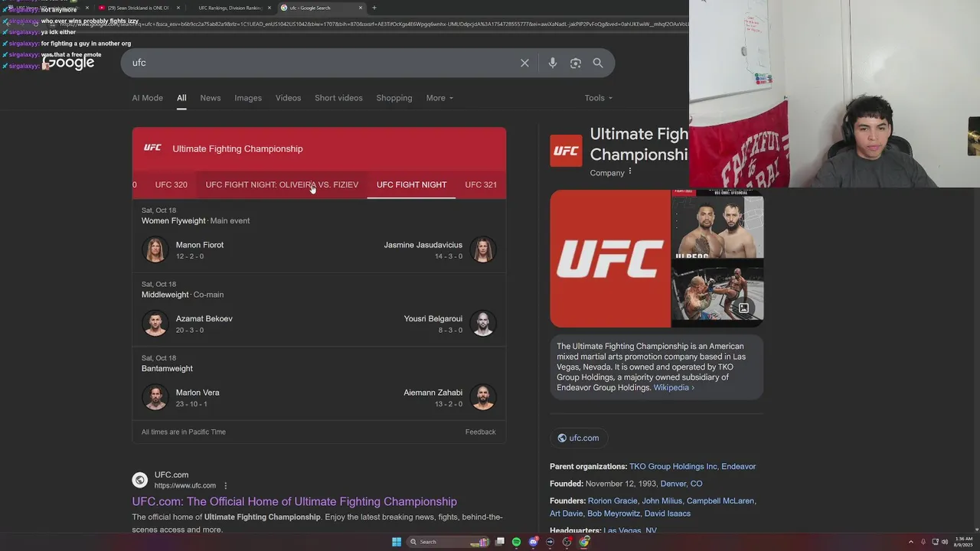Click the taskbar Search box
This screenshot has width=980, height=551.
449,542
